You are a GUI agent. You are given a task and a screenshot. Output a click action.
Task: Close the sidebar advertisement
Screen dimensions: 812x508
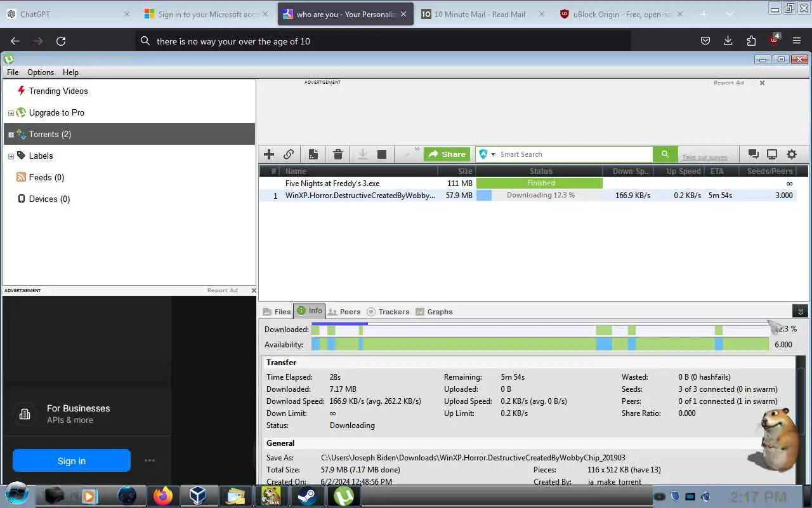pos(254,290)
